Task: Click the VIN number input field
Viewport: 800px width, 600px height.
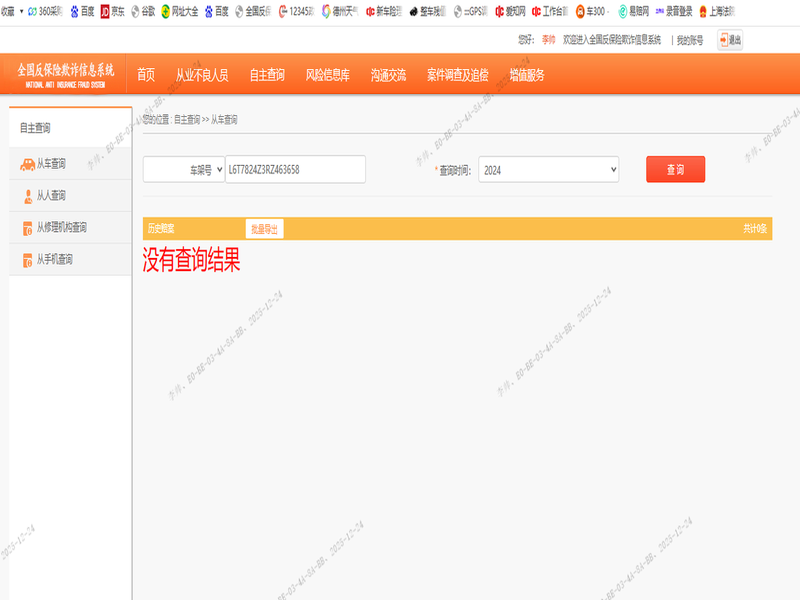Action: [x=295, y=170]
